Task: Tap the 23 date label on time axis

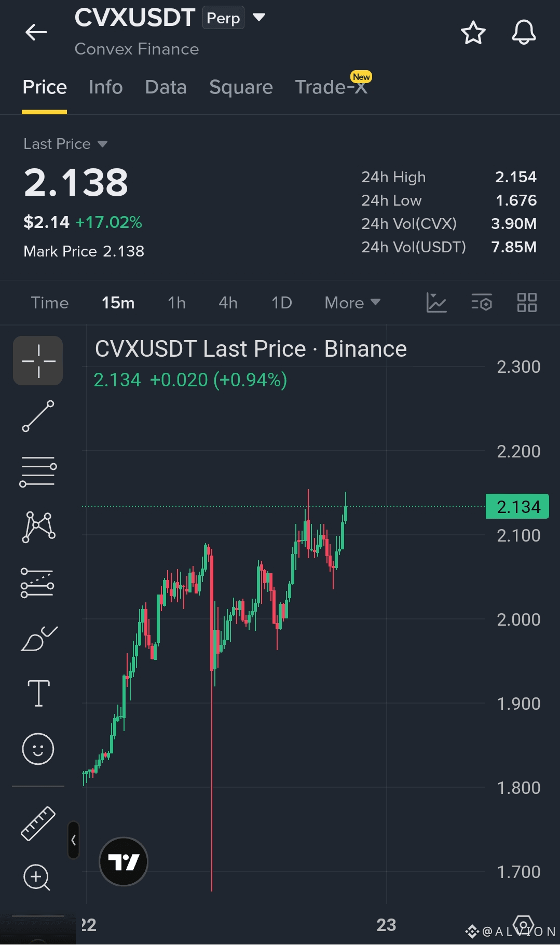Action: coord(386,925)
